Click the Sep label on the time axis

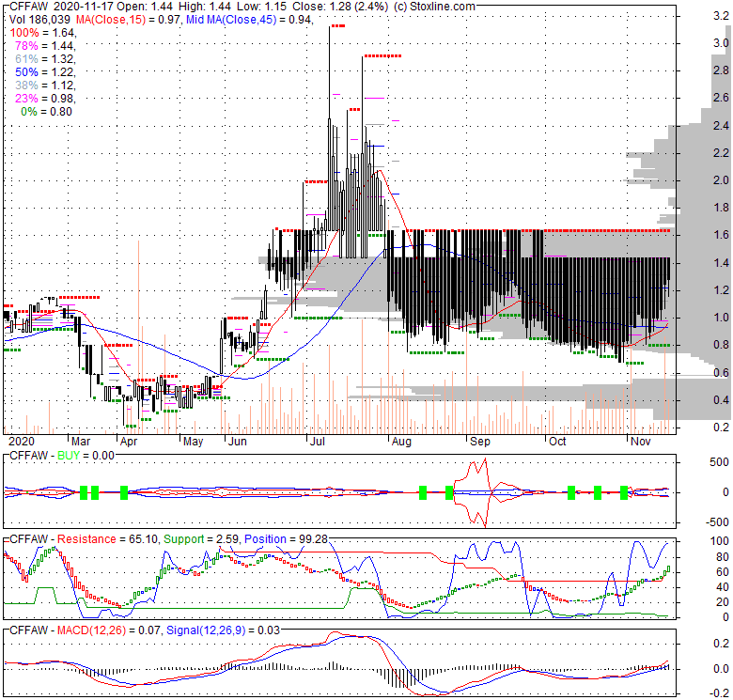click(479, 442)
